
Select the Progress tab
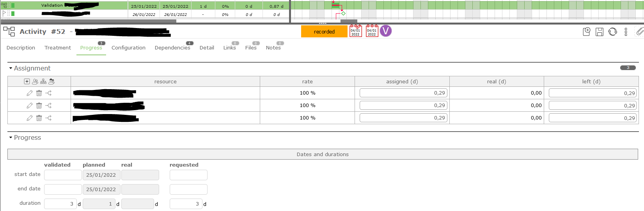click(x=91, y=47)
